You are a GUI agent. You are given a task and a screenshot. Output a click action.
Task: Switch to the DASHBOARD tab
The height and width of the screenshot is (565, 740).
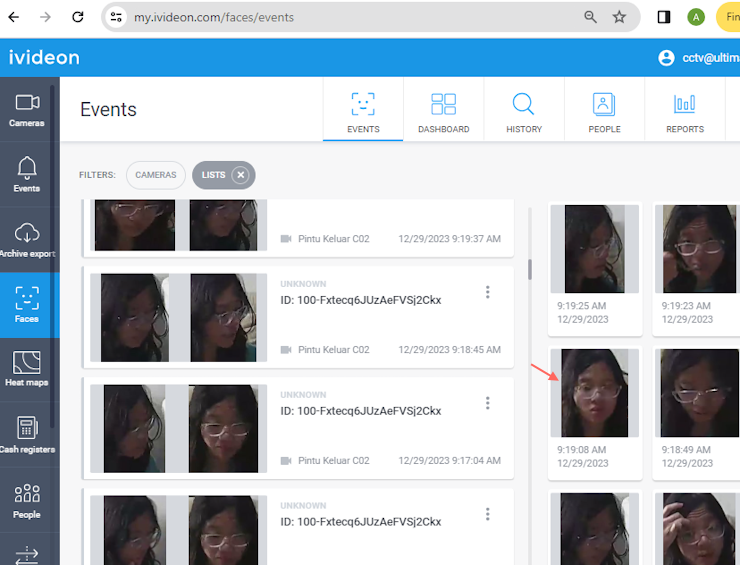(444, 110)
